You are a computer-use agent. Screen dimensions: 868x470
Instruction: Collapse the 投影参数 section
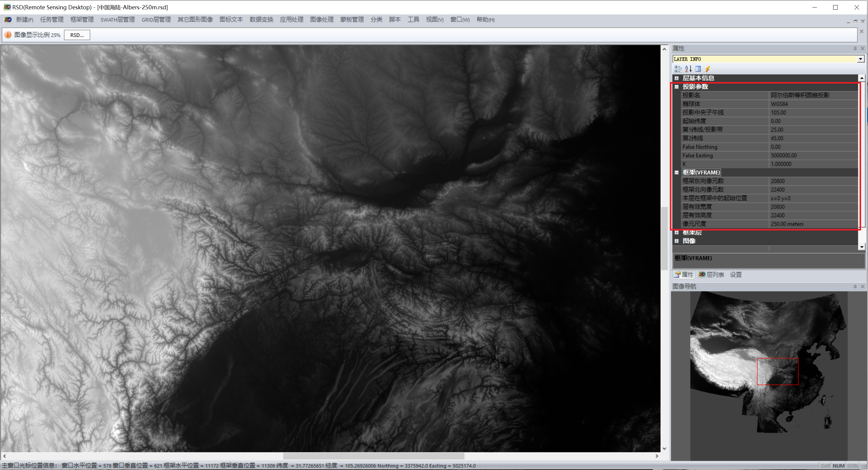[x=676, y=87]
